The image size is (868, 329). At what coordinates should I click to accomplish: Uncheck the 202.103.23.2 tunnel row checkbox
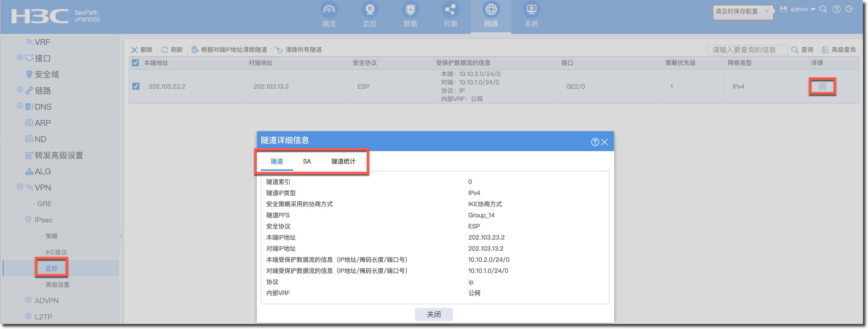tap(136, 86)
